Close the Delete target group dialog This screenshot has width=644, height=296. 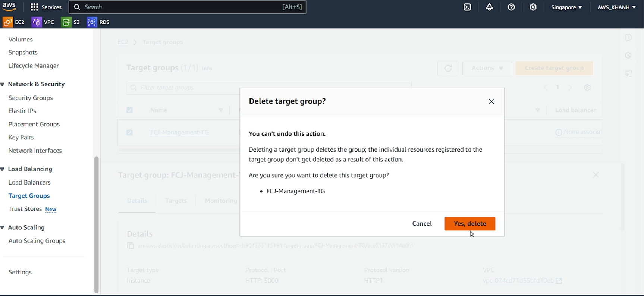click(491, 101)
